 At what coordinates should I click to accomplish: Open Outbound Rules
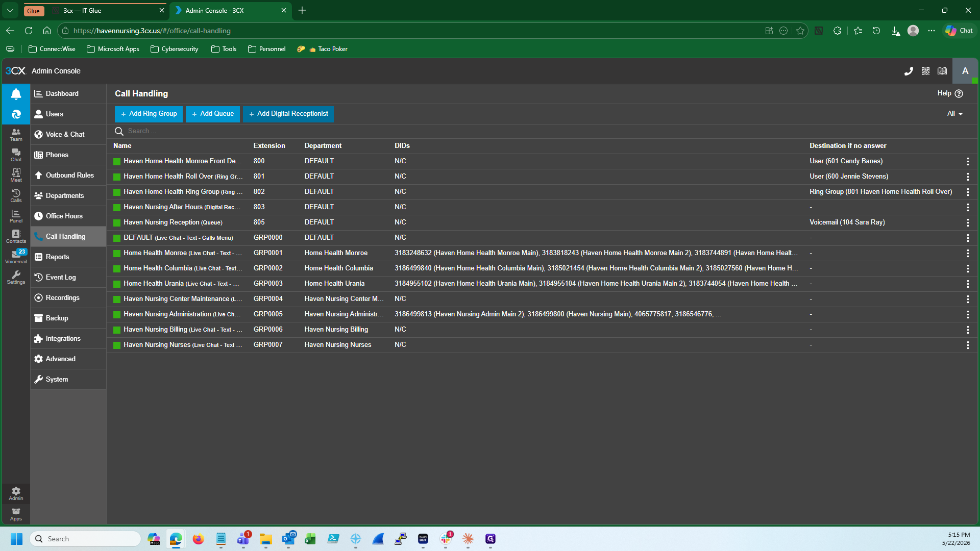[68, 176]
